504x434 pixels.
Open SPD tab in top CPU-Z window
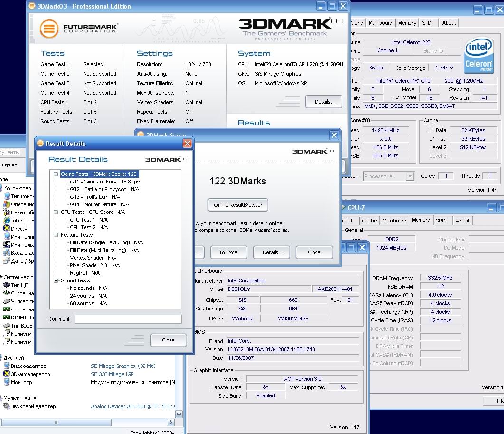tap(427, 23)
